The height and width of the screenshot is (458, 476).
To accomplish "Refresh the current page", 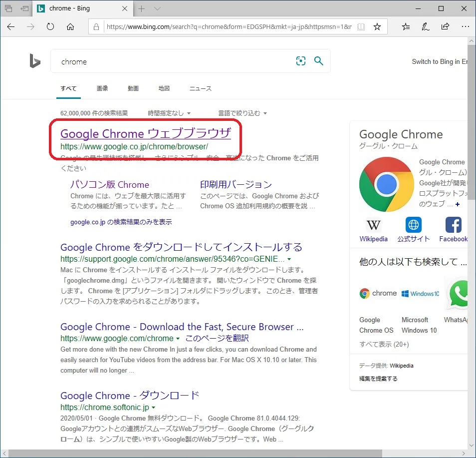I will pyautogui.click(x=50, y=27).
